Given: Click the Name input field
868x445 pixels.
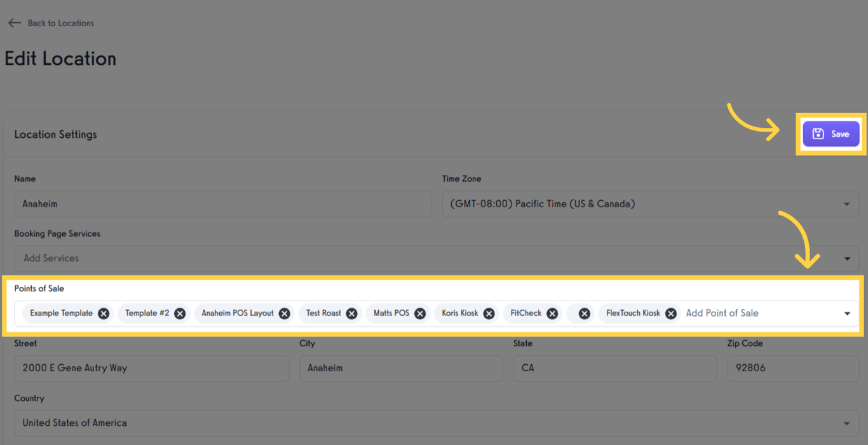Looking at the screenshot, I should 222,203.
